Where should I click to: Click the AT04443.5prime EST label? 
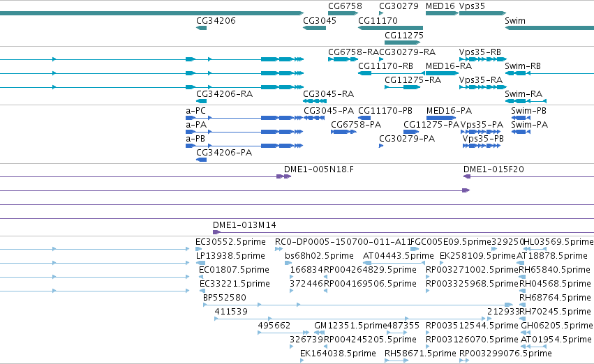398,256
